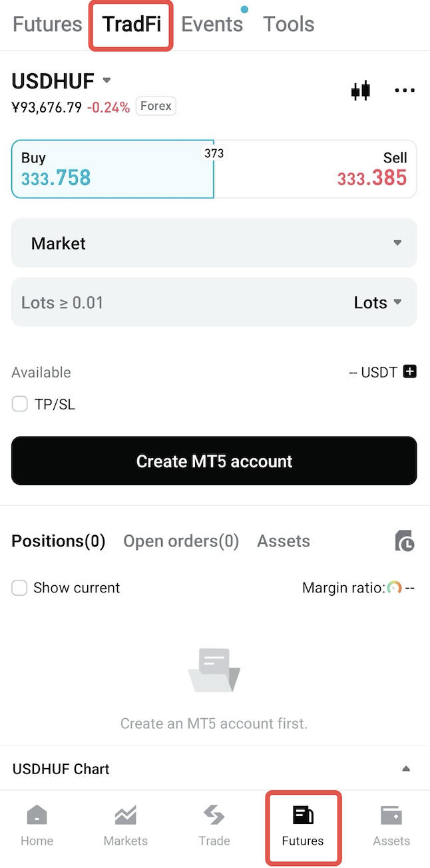
Task: Open the three-dot more options menu
Action: pyautogui.click(x=404, y=90)
